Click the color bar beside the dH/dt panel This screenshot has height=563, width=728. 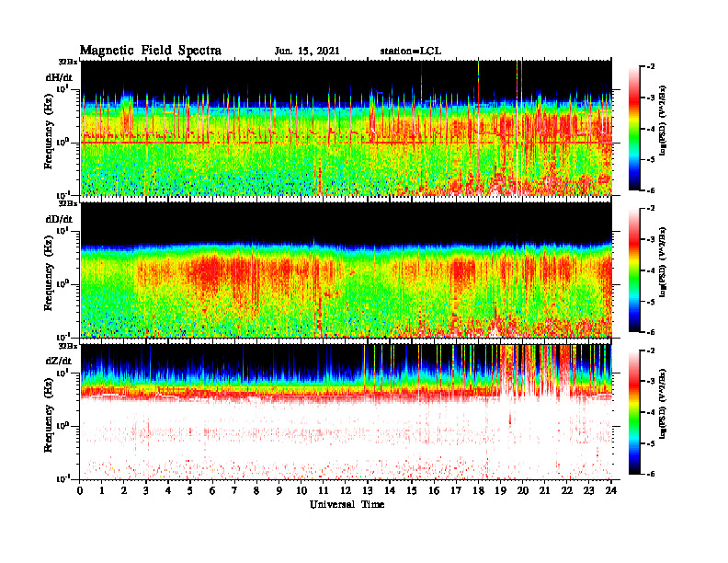tap(634, 128)
